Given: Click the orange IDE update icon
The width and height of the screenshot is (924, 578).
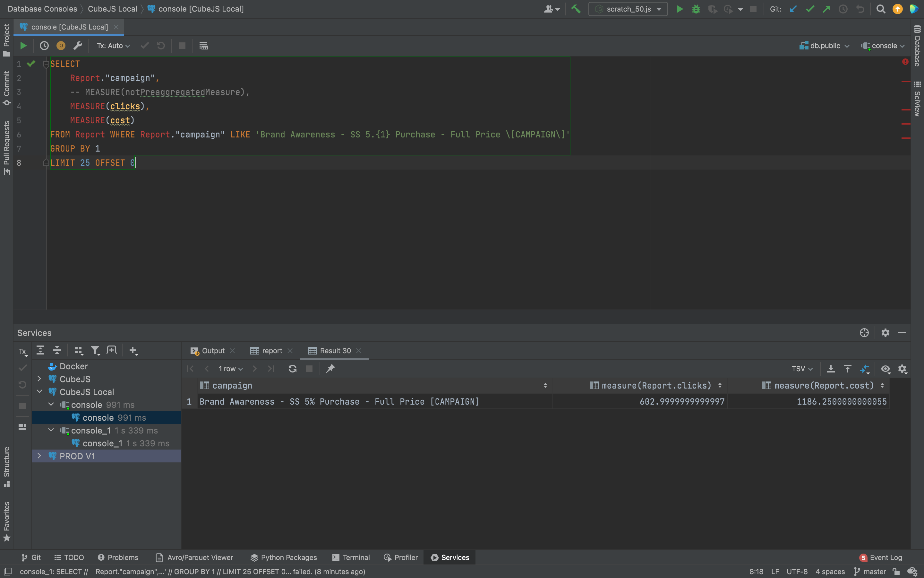Looking at the screenshot, I should tap(898, 9).
